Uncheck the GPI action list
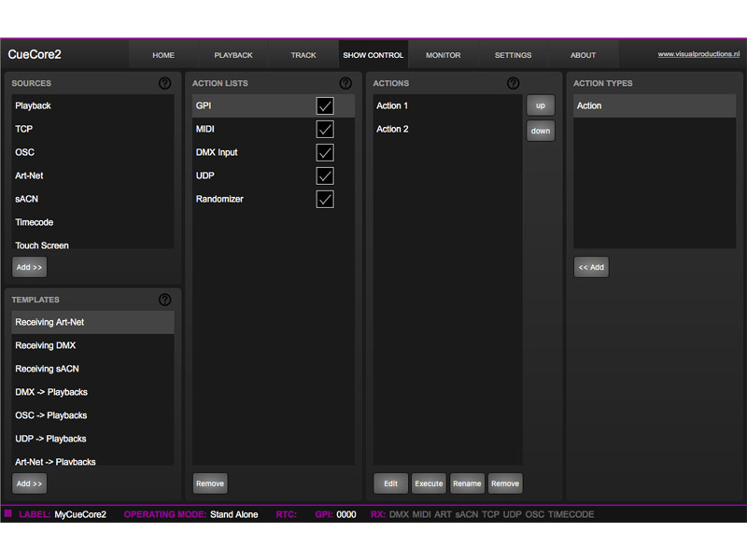Image resolution: width=747 pixels, height=560 pixels. [x=324, y=105]
